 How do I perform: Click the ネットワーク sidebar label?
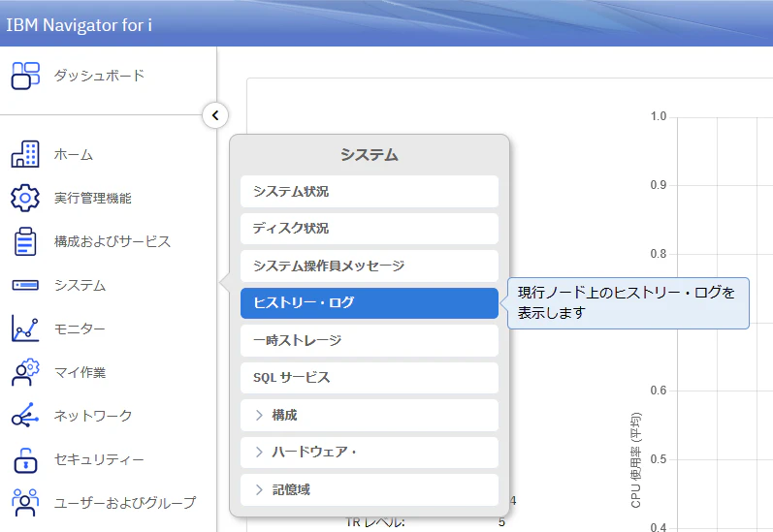click(93, 416)
